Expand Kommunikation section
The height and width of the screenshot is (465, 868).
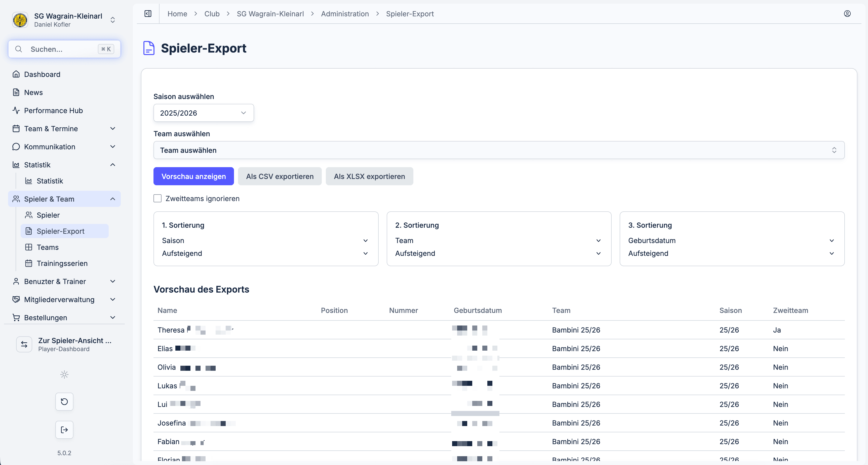pyautogui.click(x=64, y=147)
